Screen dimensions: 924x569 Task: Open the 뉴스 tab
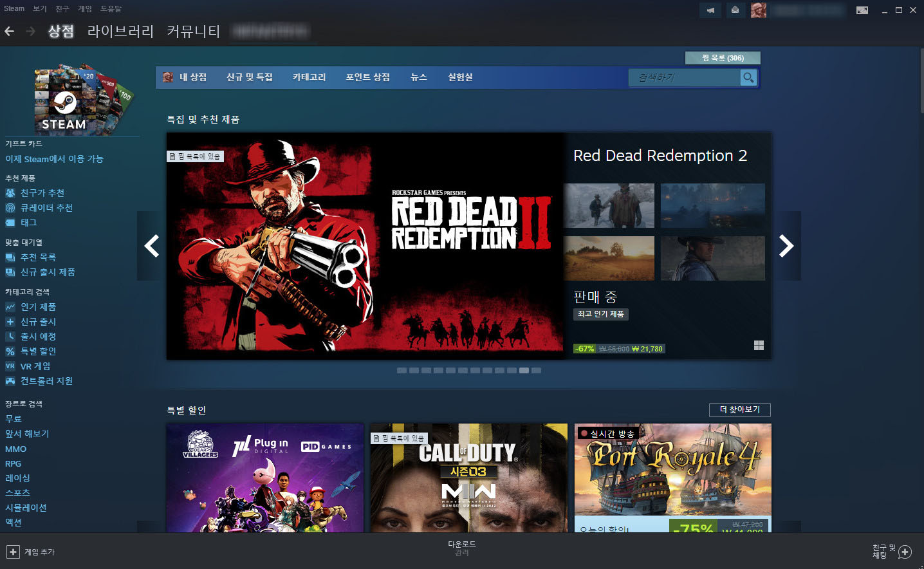[419, 77]
